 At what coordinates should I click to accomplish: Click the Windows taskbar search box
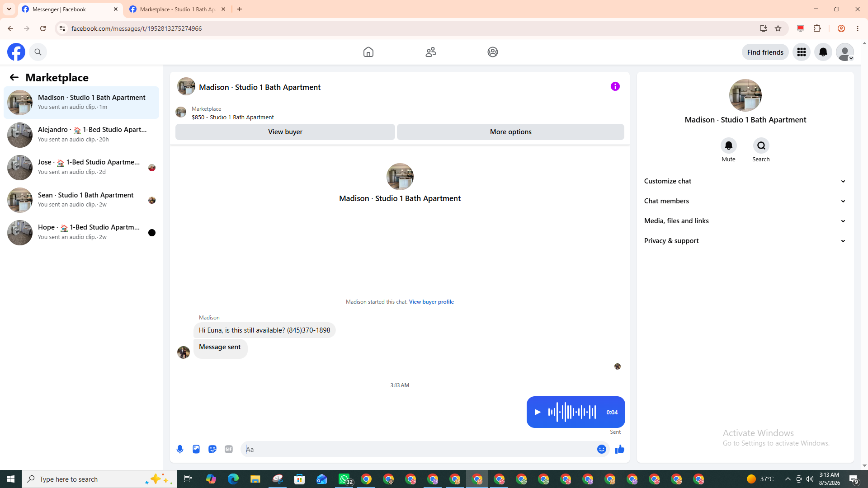pyautogui.click(x=99, y=479)
